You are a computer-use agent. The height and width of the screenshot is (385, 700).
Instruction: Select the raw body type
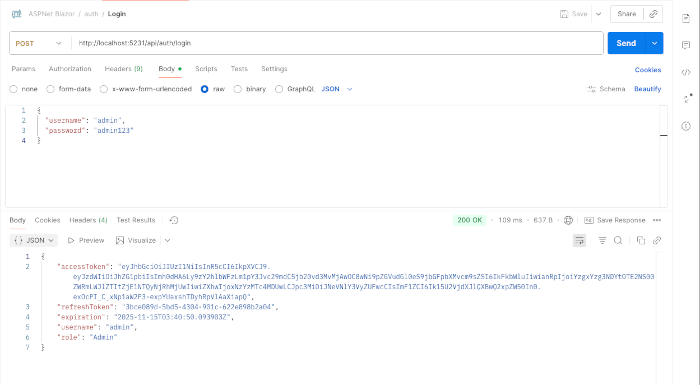tap(204, 89)
